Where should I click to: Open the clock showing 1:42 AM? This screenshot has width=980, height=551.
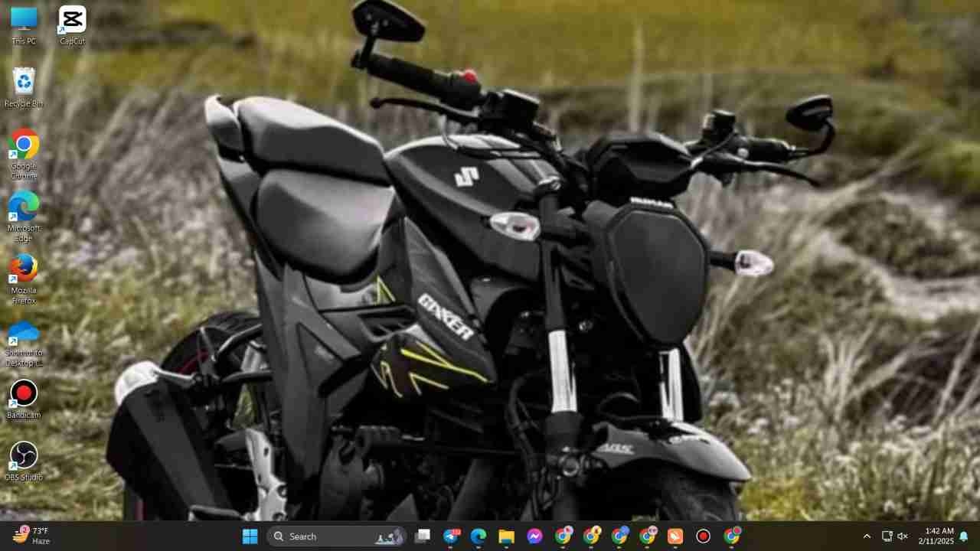[936, 536]
